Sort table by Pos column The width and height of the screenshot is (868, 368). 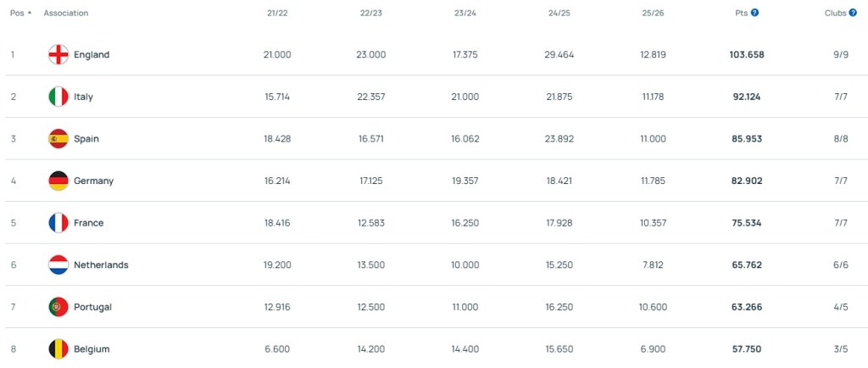click(20, 14)
